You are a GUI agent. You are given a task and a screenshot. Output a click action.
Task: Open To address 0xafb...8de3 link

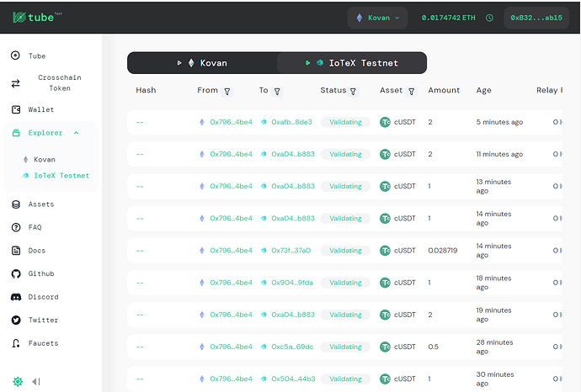(x=291, y=122)
